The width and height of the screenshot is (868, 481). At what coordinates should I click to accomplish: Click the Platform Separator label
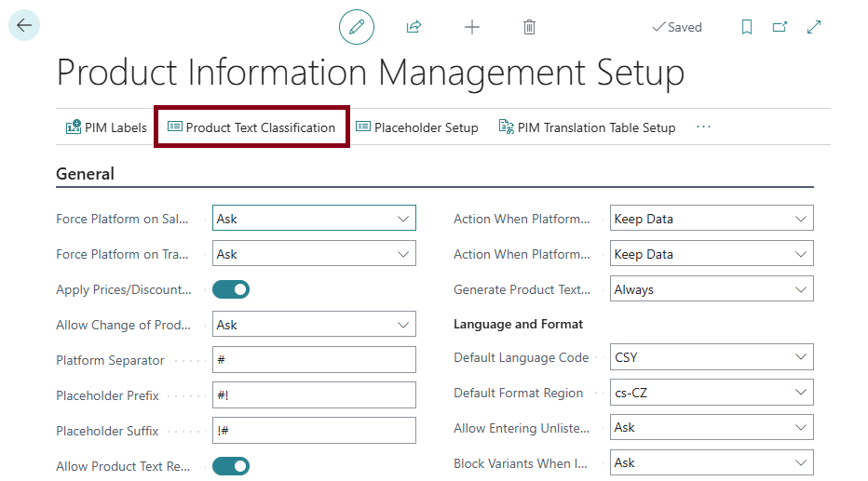pos(110,360)
